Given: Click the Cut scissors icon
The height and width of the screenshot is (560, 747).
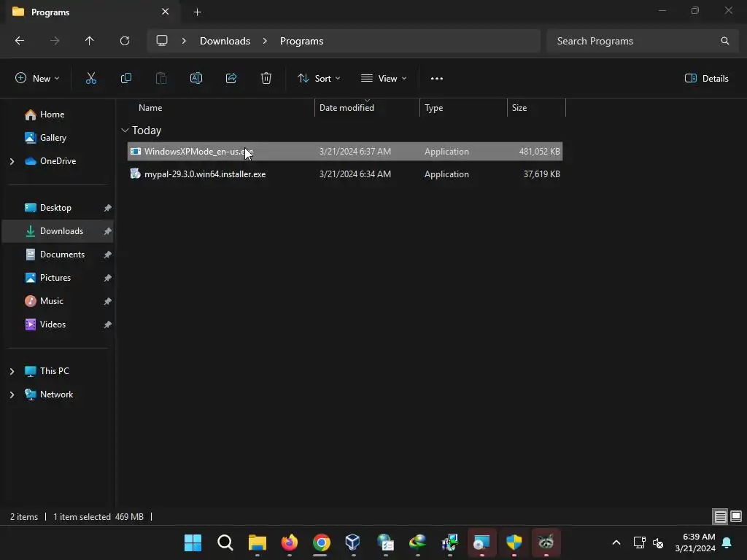Looking at the screenshot, I should click(91, 79).
